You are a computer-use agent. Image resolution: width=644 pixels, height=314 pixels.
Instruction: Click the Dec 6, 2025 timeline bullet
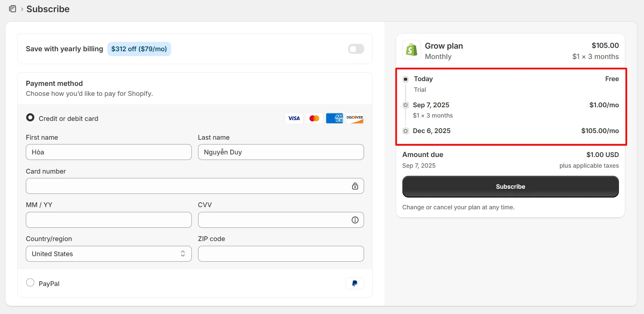tap(406, 131)
